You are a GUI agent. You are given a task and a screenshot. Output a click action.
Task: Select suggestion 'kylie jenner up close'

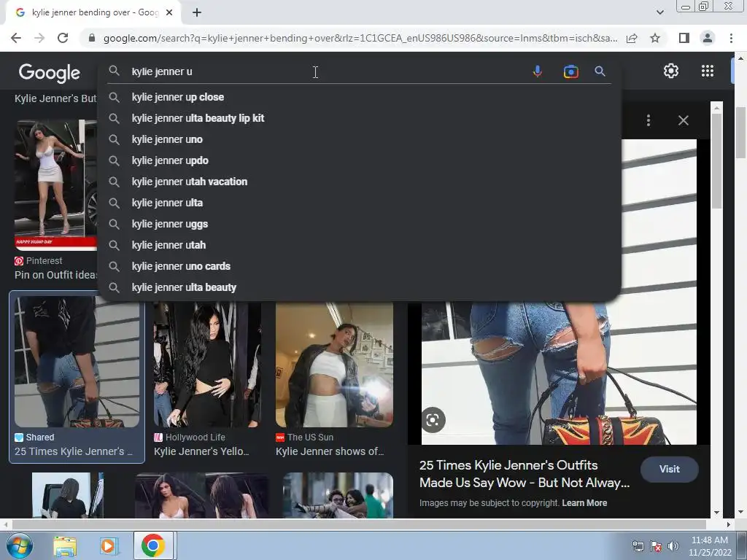point(359,97)
